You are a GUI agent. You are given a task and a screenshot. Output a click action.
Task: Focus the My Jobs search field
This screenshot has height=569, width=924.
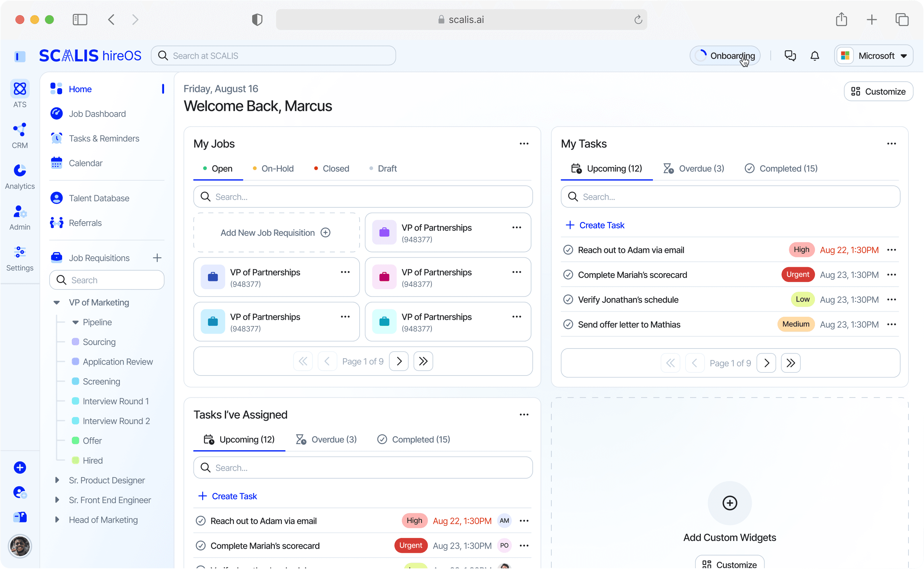[x=363, y=197]
